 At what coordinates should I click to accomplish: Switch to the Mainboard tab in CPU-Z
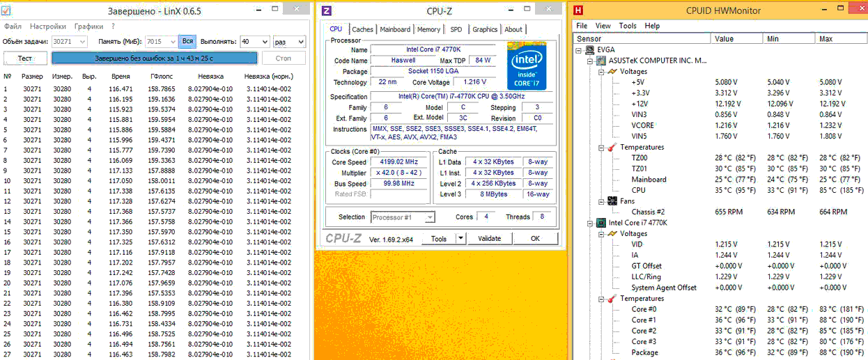click(x=395, y=29)
